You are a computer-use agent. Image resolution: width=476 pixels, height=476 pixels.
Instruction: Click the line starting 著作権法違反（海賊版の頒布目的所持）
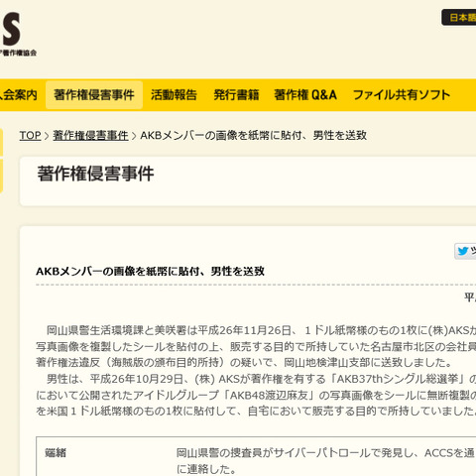pyautogui.click(x=244, y=362)
